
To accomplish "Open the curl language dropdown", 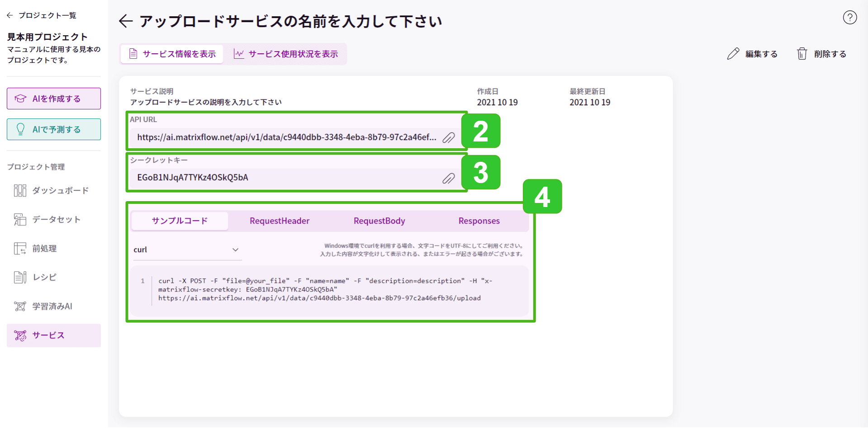I will point(187,250).
